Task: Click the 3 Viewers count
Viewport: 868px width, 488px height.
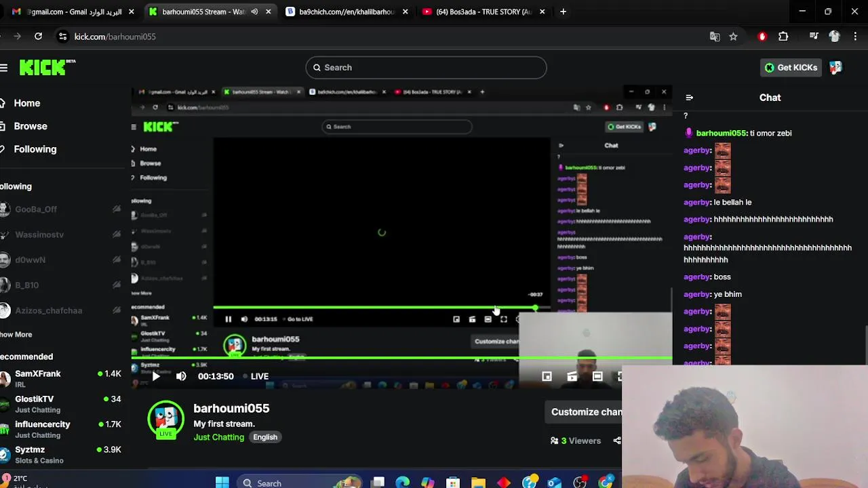Action: tap(576, 441)
